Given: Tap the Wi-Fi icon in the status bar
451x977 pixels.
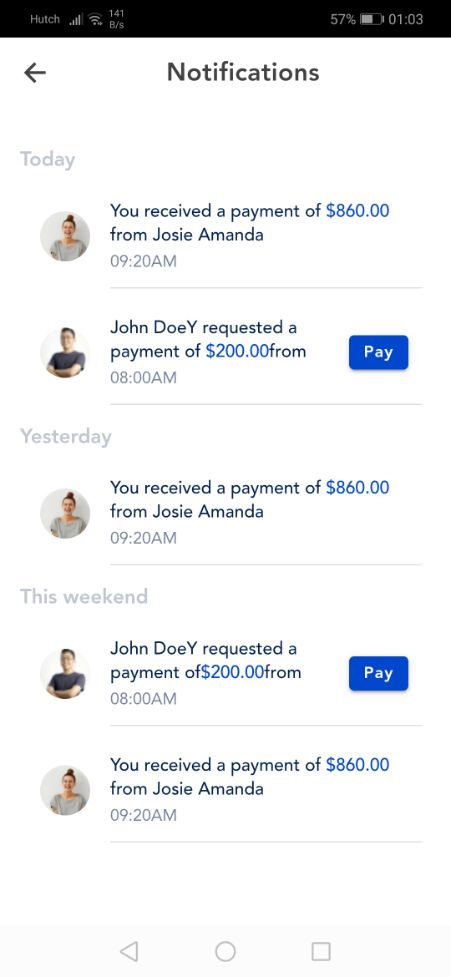Looking at the screenshot, I should (95, 19).
